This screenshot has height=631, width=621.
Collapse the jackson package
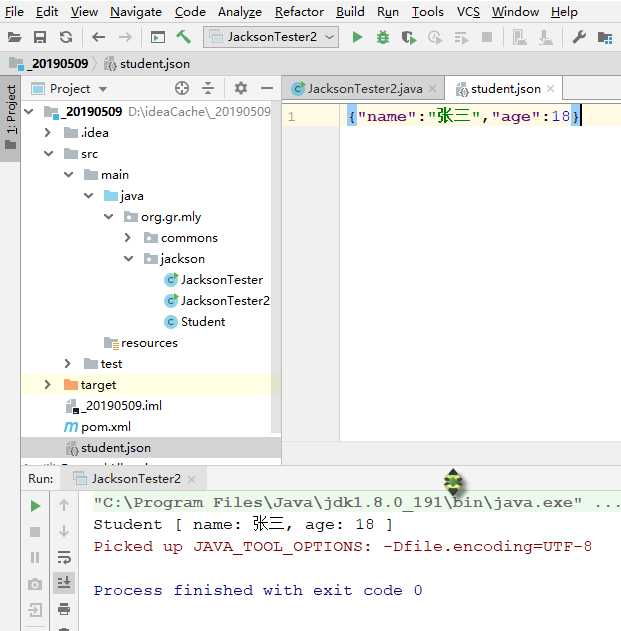[128, 258]
